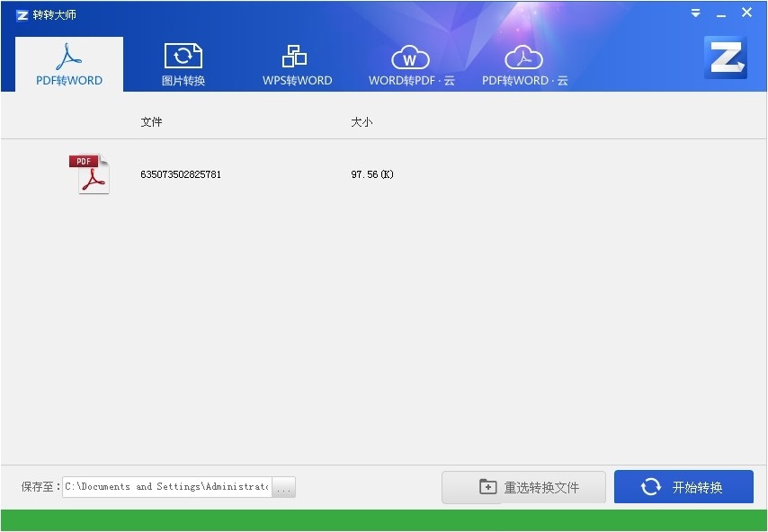
Task: Click the green progress bar at bottom
Action: pyautogui.click(x=384, y=520)
